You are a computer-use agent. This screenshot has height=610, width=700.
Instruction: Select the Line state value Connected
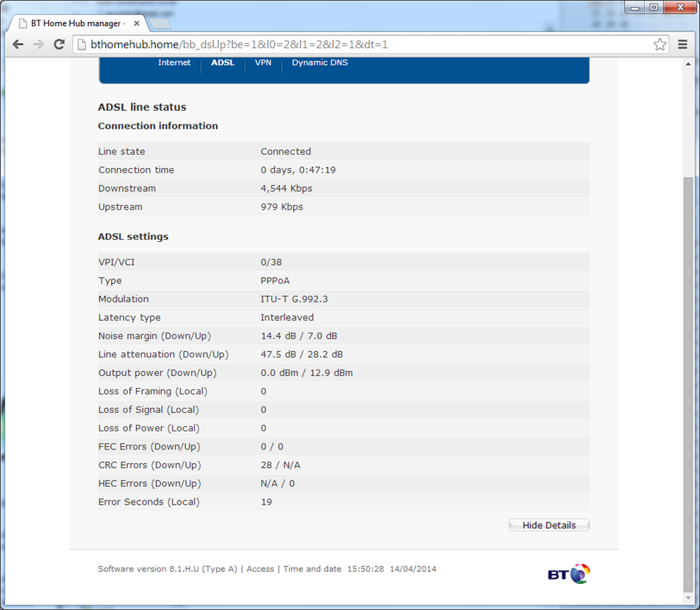pyautogui.click(x=285, y=151)
